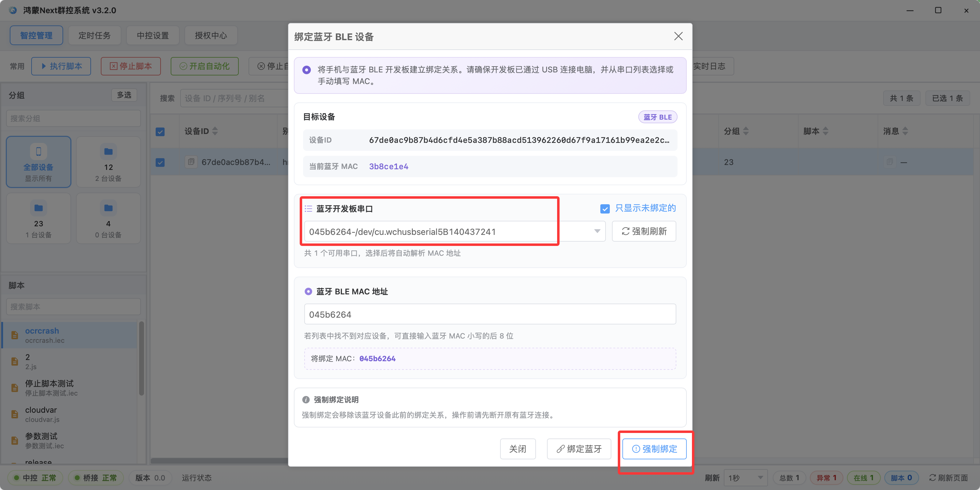Click the 停止脚本 stop button

[x=131, y=66]
